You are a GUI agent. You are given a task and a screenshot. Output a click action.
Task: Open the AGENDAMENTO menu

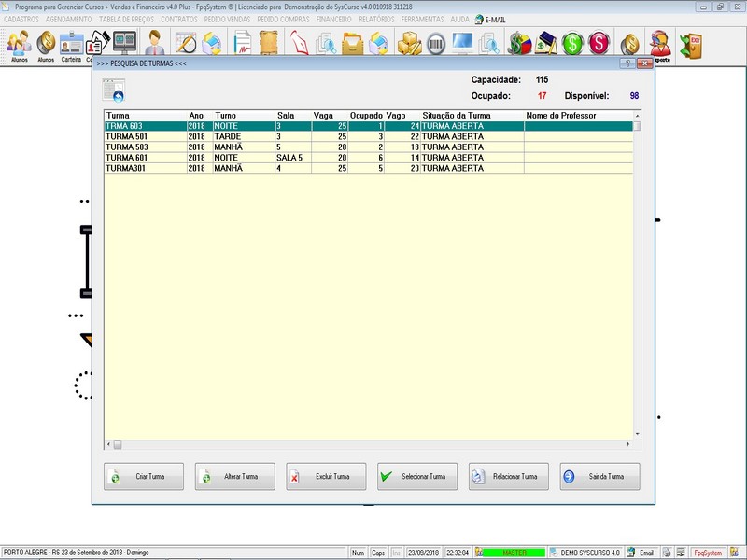pyautogui.click(x=68, y=20)
